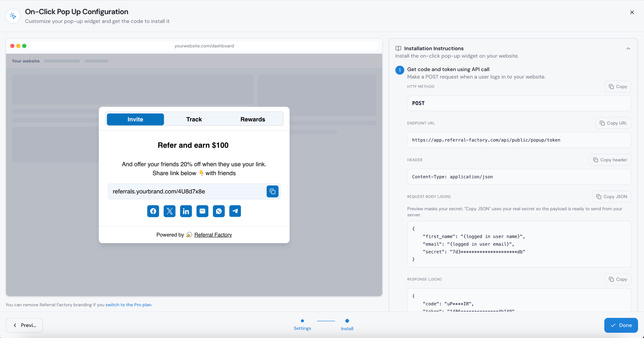Click Copy header button
This screenshot has width=644, height=338.
click(610, 160)
